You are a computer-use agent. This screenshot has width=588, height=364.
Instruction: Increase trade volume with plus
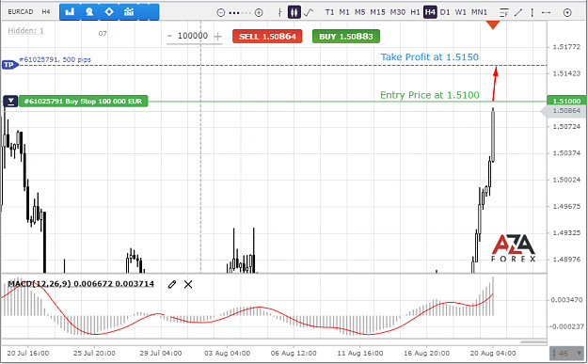218,37
